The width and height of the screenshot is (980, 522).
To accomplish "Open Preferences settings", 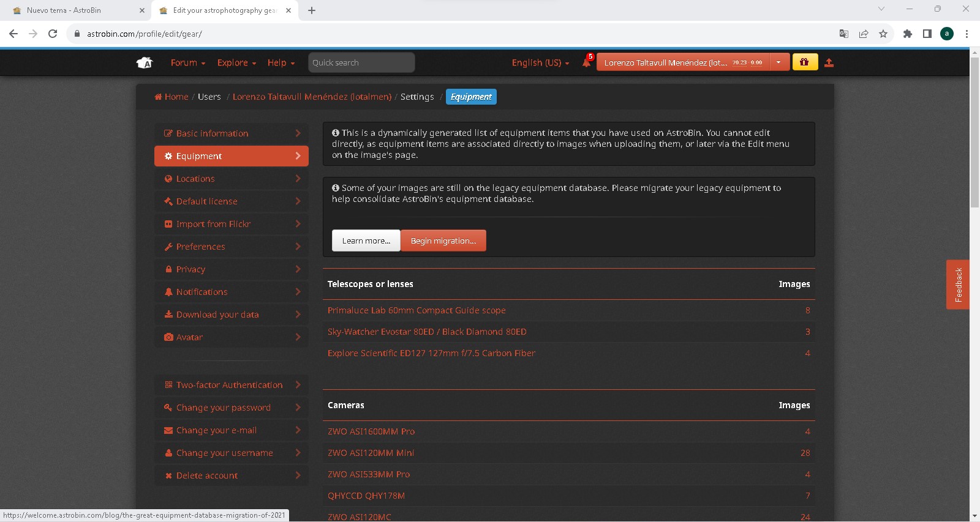I will (x=232, y=247).
